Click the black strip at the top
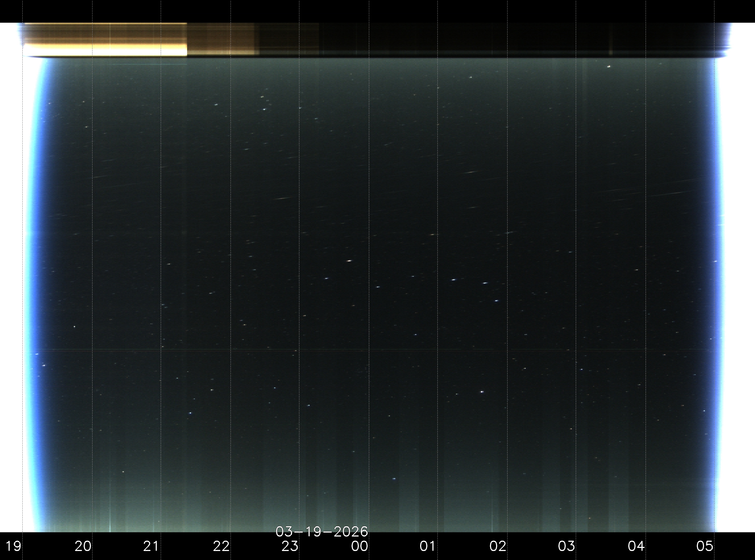Viewport: 755px width, 560px height. [x=377, y=11]
